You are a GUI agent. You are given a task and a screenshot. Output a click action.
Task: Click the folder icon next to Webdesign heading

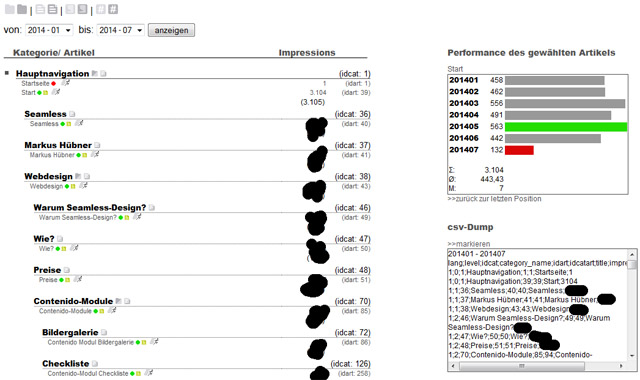click(x=78, y=176)
